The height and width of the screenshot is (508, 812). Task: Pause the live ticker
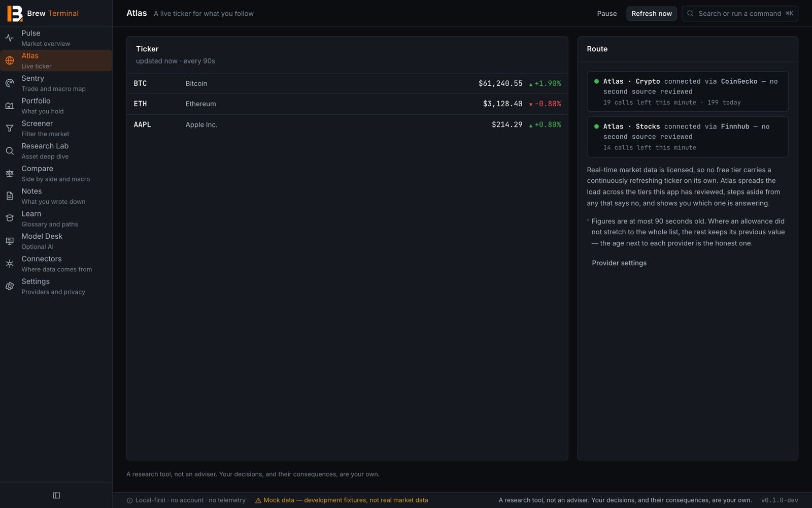[606, 14]
